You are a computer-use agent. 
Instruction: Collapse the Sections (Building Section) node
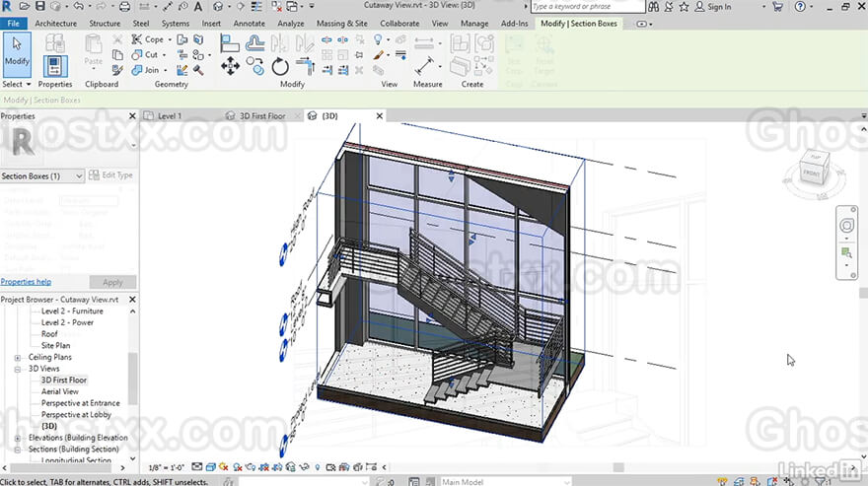coord(17,450)
